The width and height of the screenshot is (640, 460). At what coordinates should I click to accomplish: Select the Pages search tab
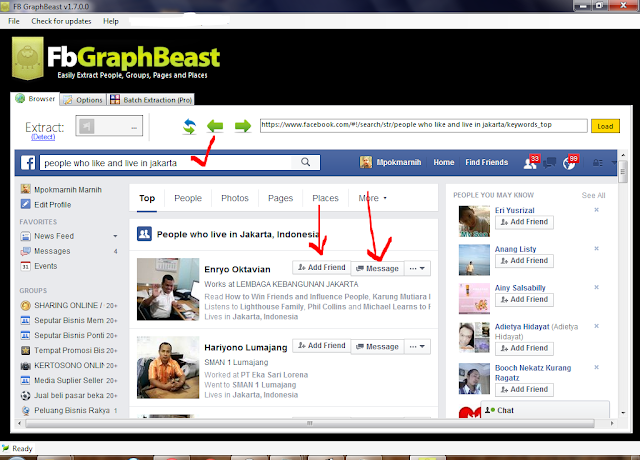tap(280, 198)
